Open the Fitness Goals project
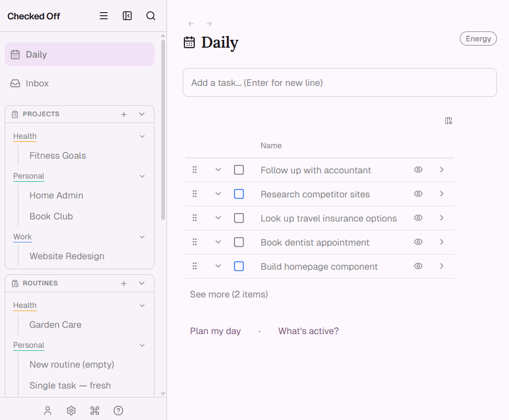Screen dimensions: 509x420 tap(58, 156)
